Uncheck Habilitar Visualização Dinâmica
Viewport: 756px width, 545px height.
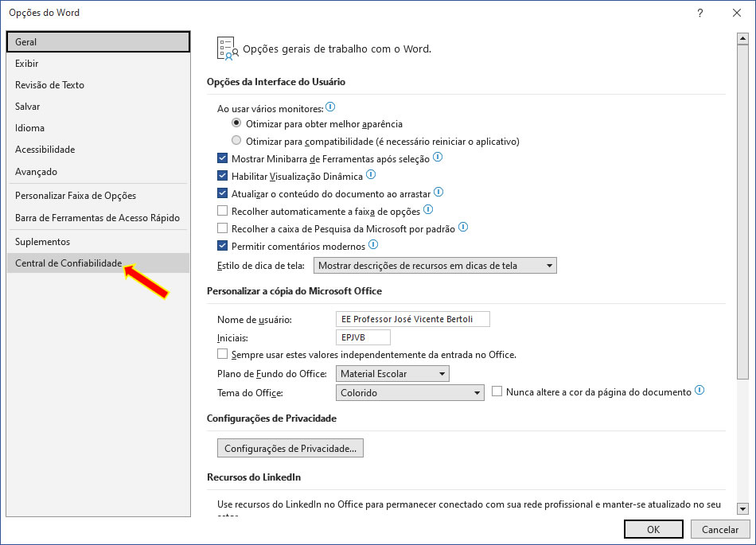tap(222, 175)
